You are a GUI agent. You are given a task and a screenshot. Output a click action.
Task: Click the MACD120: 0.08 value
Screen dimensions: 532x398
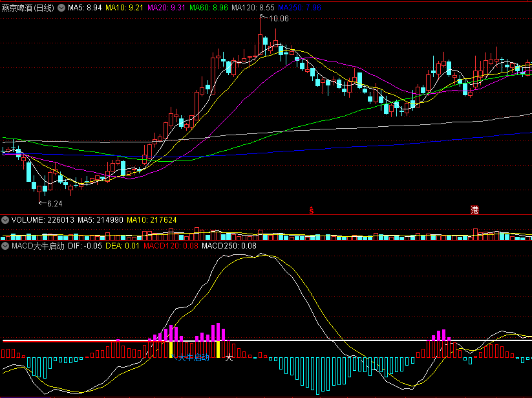tap(171, 246)
